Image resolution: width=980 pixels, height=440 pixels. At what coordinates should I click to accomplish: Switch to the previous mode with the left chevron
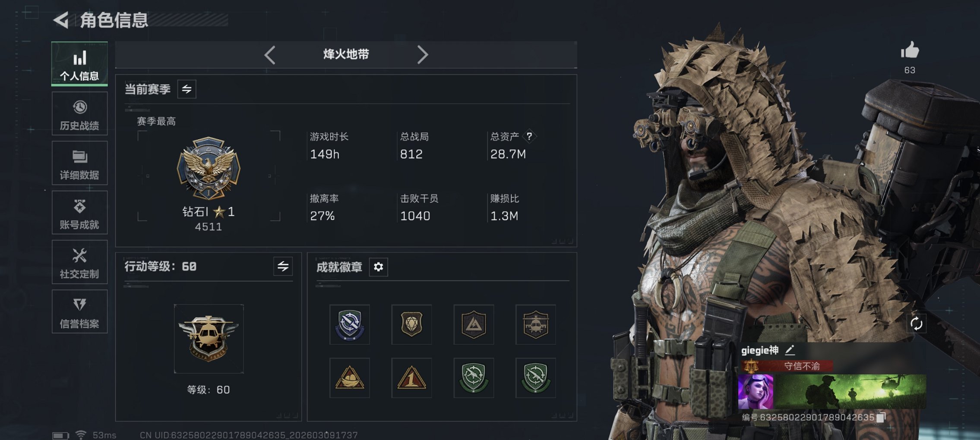270,55
